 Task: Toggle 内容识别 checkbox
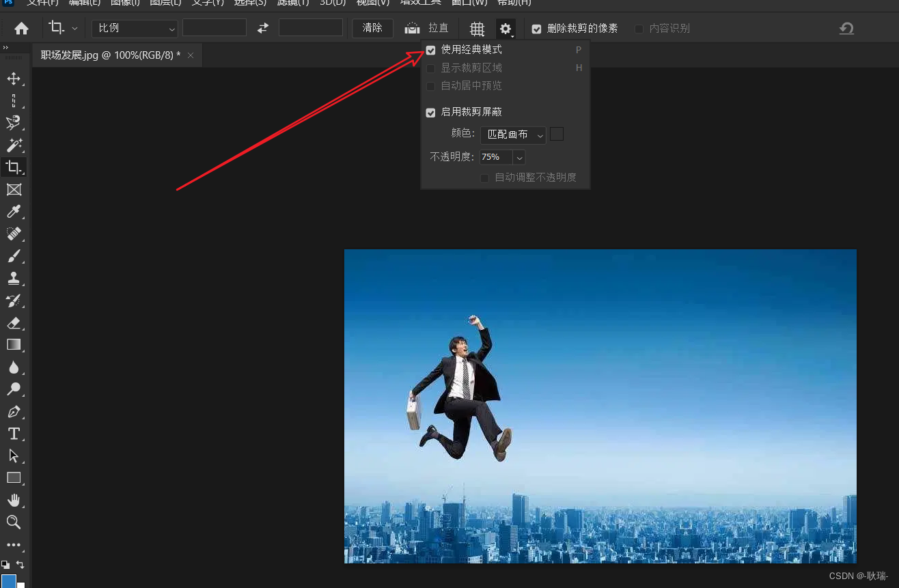tap(639, 29)
